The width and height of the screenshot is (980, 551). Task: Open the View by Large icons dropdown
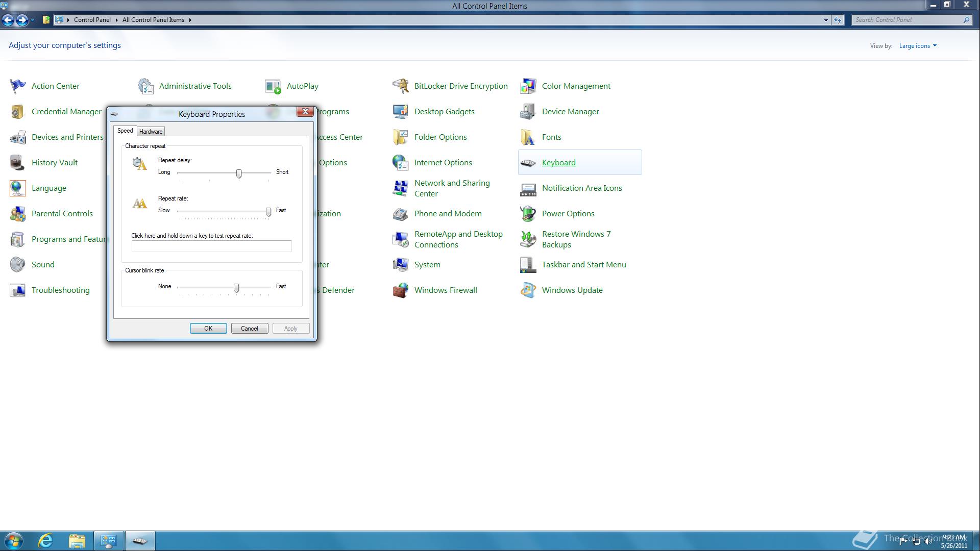[x=918, y=46]
